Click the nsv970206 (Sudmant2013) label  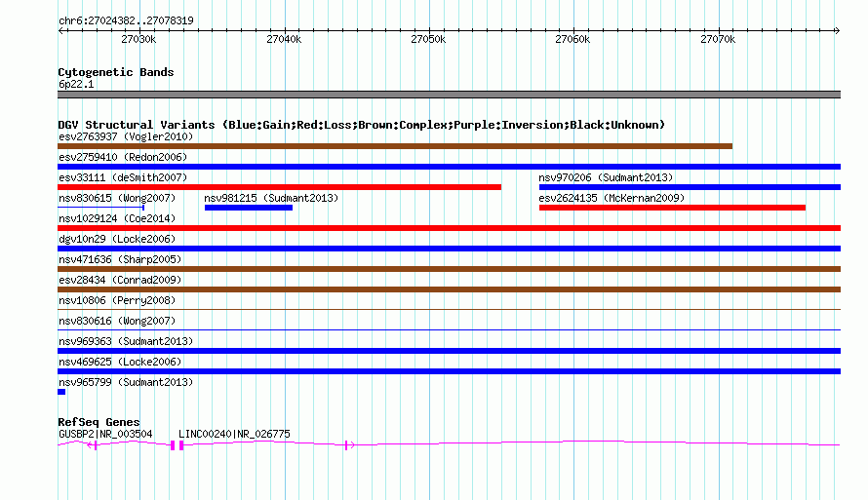[607, 177]
